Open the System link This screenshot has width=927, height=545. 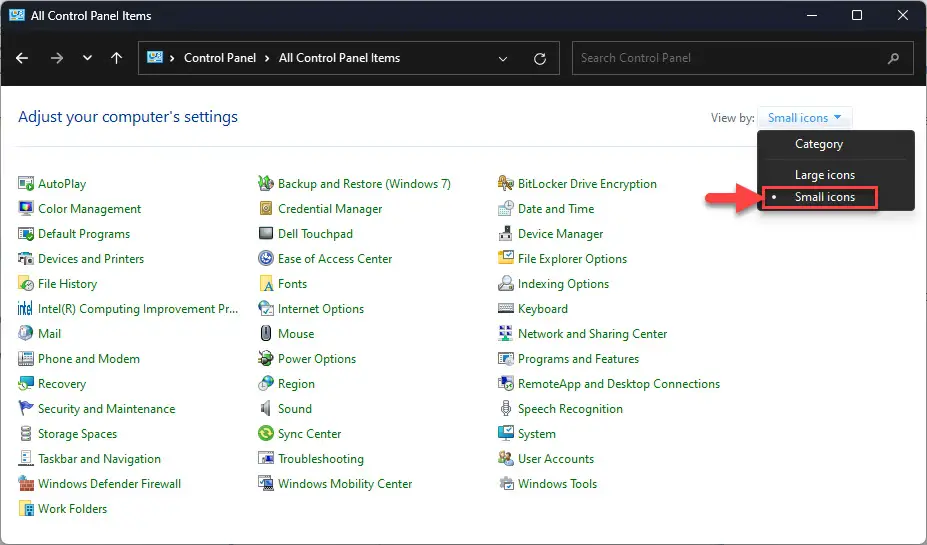click(537, 434)
